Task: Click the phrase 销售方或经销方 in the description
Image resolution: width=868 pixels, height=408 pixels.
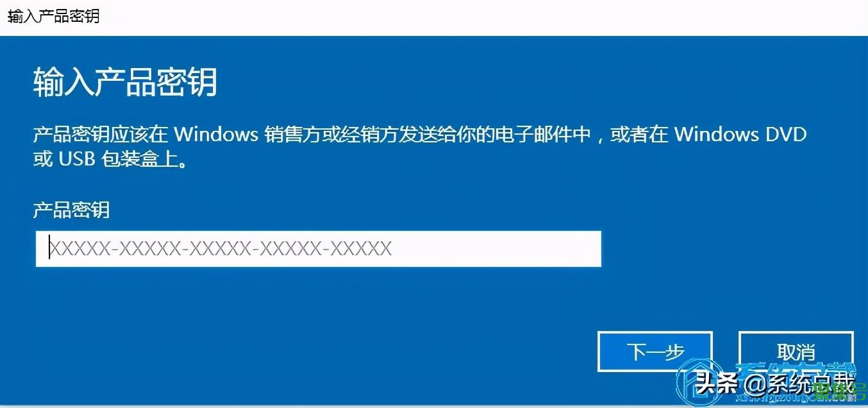Action: [330, 135]
